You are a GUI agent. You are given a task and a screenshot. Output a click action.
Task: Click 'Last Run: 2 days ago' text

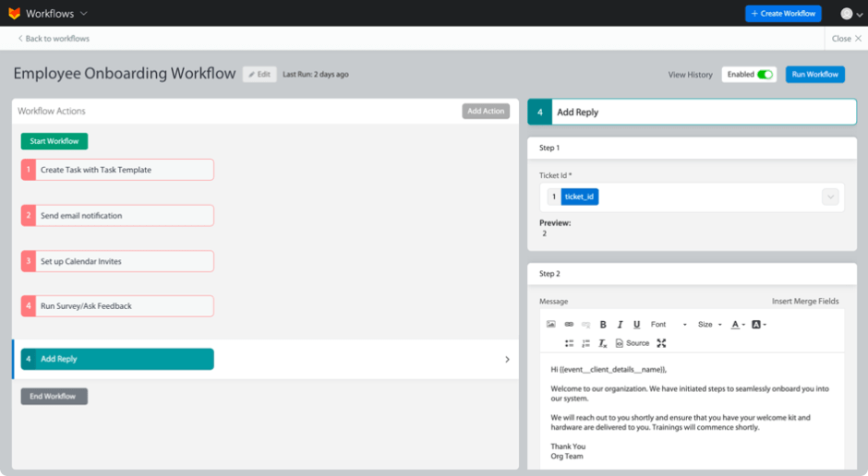(x=316, y=74)
